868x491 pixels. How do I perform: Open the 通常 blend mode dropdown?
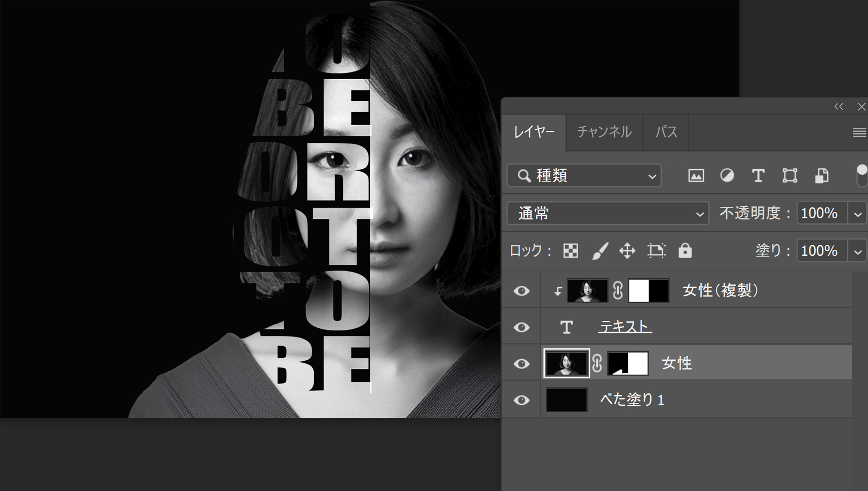[607, 213]
